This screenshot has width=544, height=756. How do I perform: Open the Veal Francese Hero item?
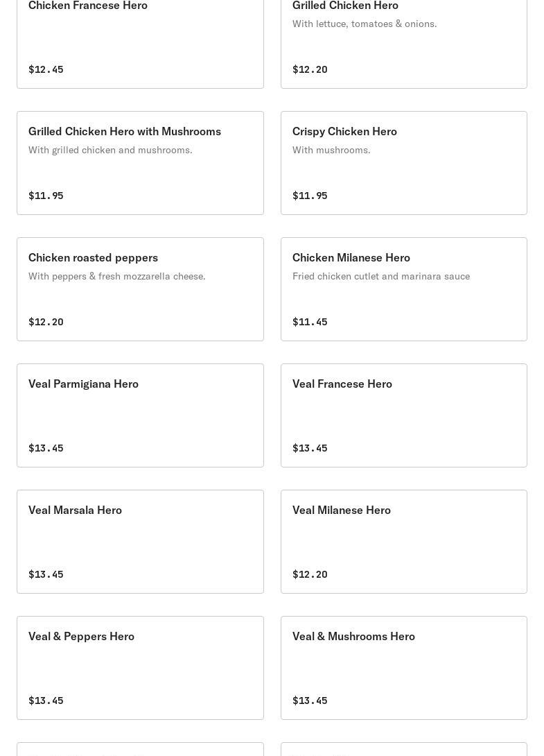403,415
